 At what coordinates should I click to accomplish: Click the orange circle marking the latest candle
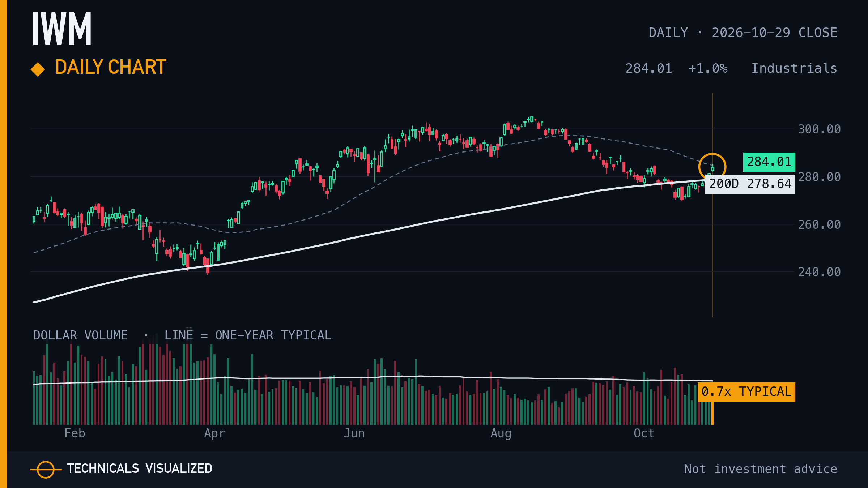pyautogui.click(x=712, y=167)
